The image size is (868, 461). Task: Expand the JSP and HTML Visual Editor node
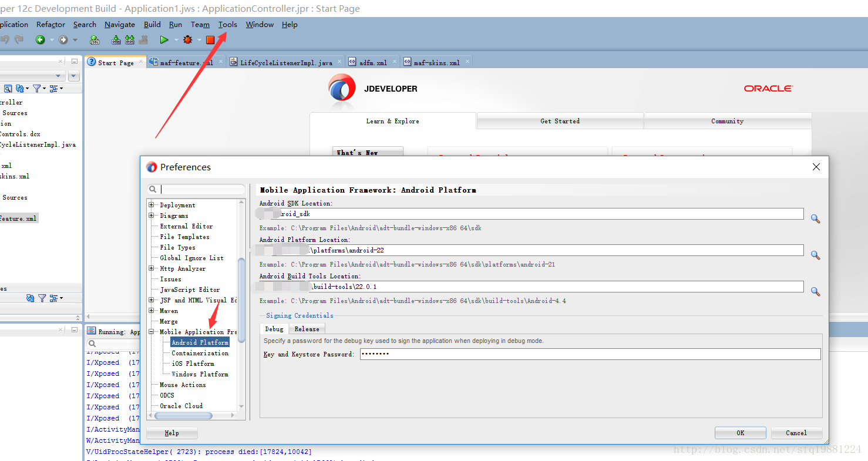(152, 300)
